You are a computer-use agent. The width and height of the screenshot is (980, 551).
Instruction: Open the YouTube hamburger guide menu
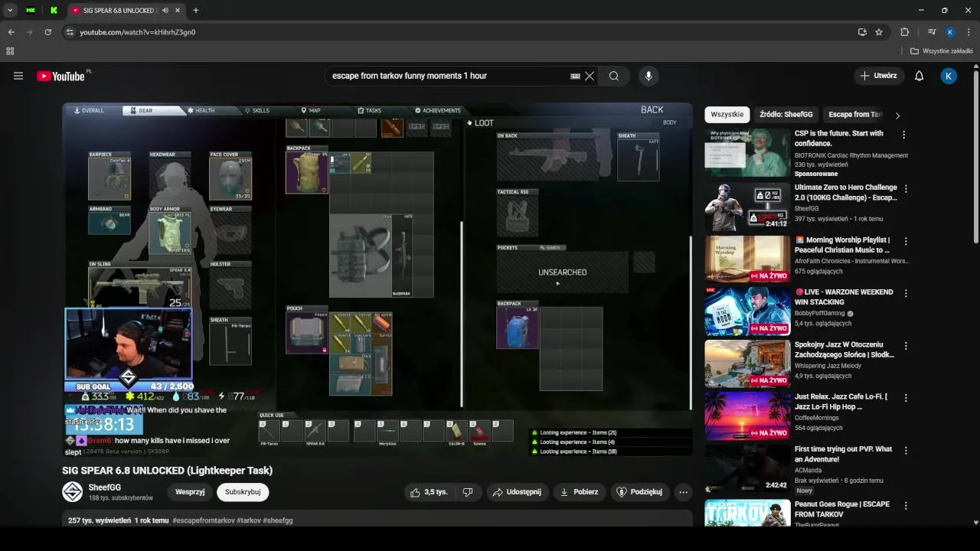(18, 76)
